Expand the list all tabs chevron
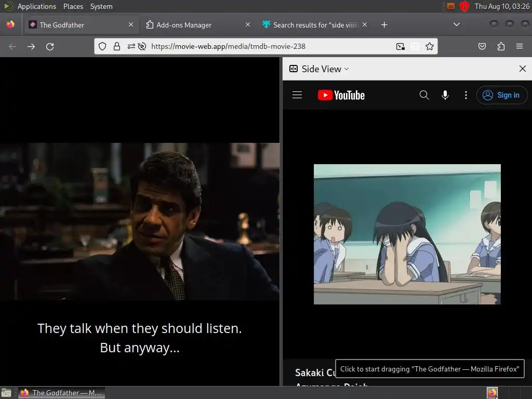Viewport: 532px width, 399px height. pos(457,24)
